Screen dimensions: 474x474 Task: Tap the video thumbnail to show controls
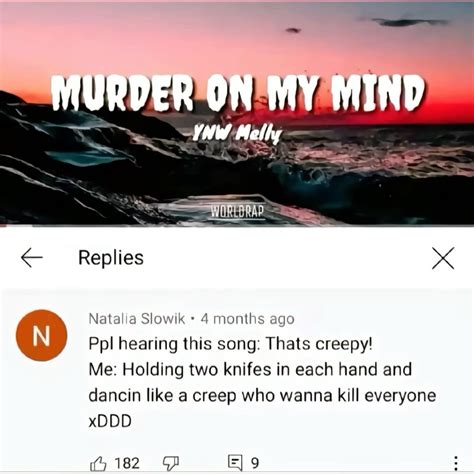[x=237, y=113]
